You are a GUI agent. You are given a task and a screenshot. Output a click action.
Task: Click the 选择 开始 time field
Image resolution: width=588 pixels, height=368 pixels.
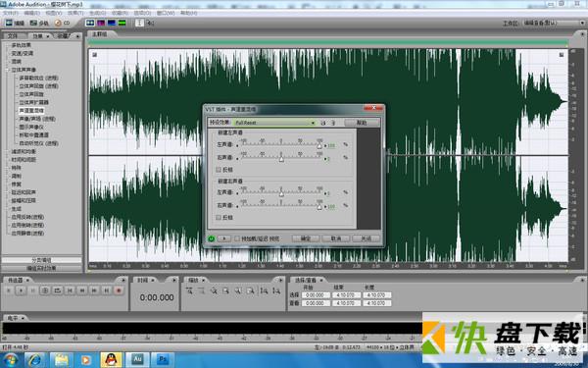(x=316, y=295)
